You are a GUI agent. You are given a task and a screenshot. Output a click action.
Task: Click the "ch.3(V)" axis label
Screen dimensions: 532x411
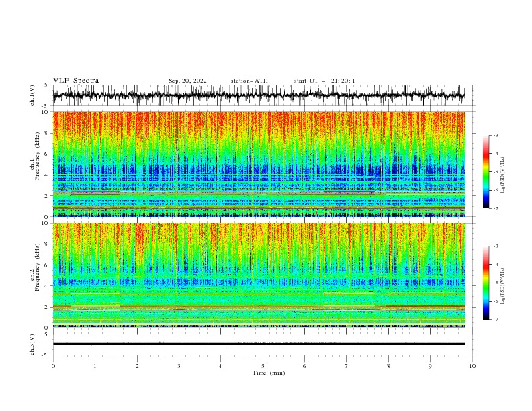click(x=32, y=345)
